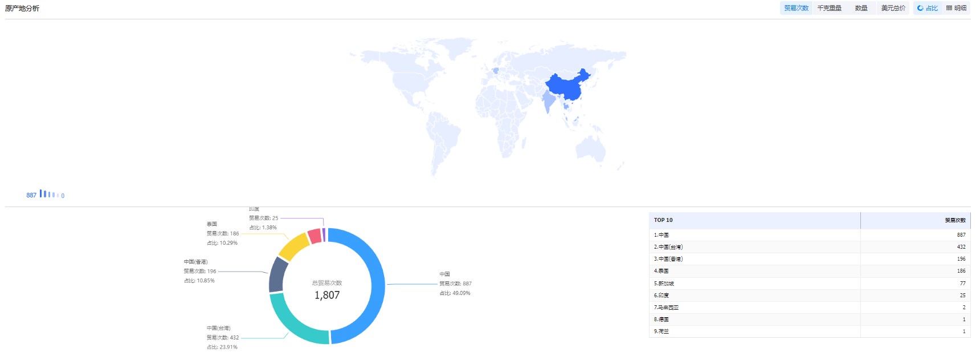Click the donut label '贸易次数: 196'
This screenshot has height=356, width=980.
pyautogui.click(x=200, y=272)
